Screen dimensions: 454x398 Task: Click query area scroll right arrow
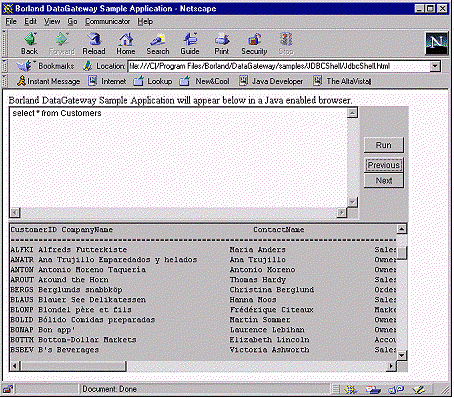pos(341,212)
